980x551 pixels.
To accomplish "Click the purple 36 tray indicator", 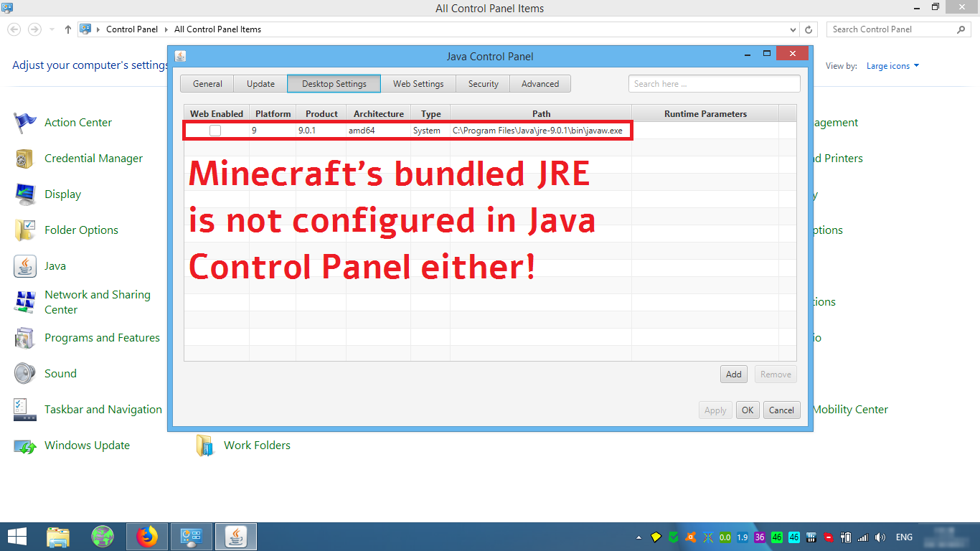I will coord(760,537).
